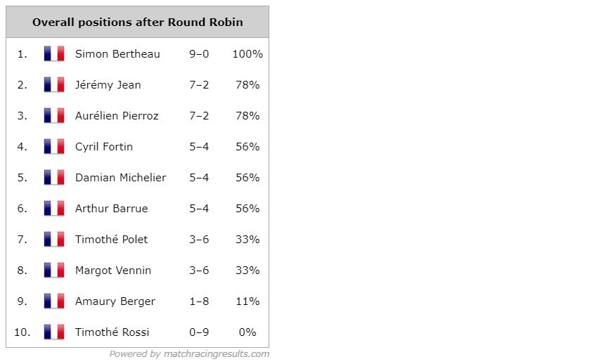This screenshot has width=592, height=364.
Task: Click the flag icon for Damian Michelier
Action: [54, 177]
